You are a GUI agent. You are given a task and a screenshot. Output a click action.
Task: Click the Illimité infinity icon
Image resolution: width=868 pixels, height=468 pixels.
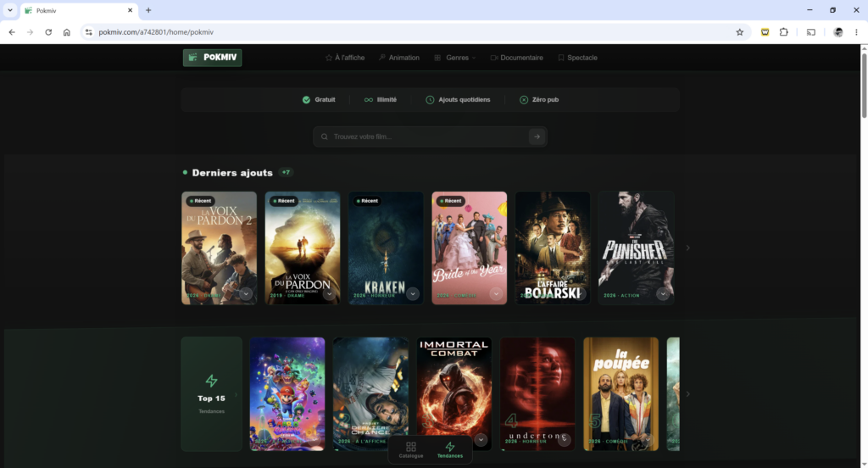click(x=368, y=100)
